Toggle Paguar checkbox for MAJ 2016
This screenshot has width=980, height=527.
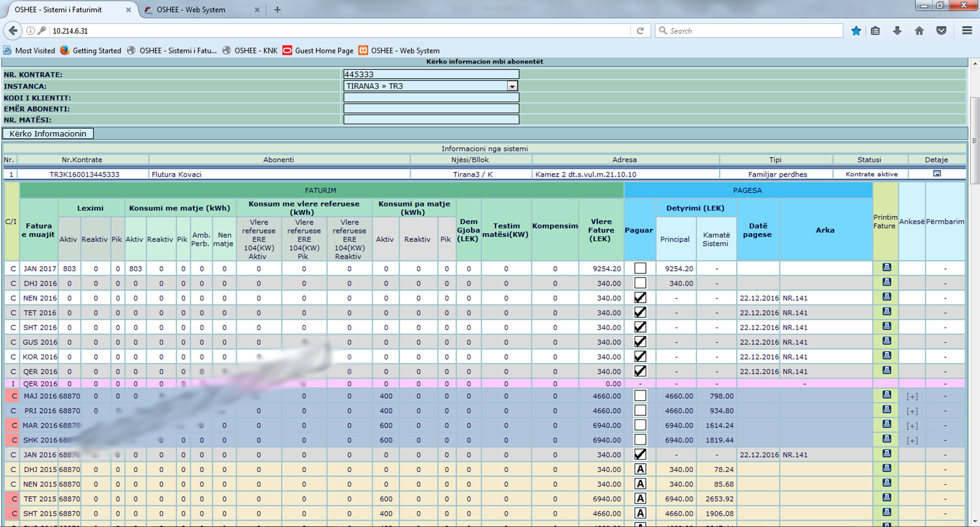click(640, 396)
